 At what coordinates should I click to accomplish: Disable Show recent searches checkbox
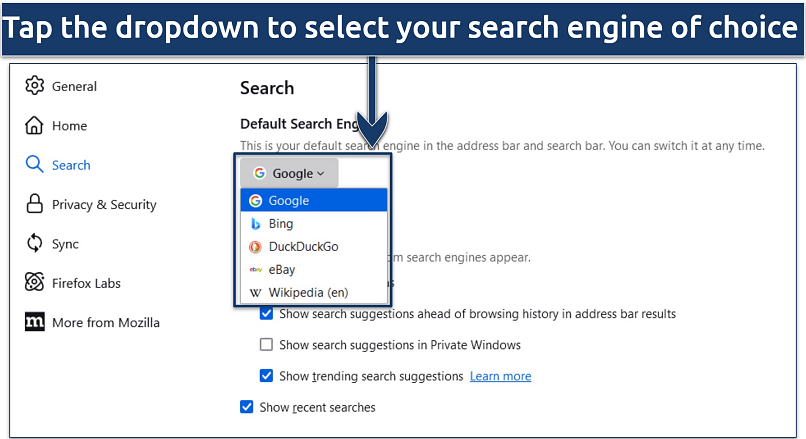coord(247,407)
